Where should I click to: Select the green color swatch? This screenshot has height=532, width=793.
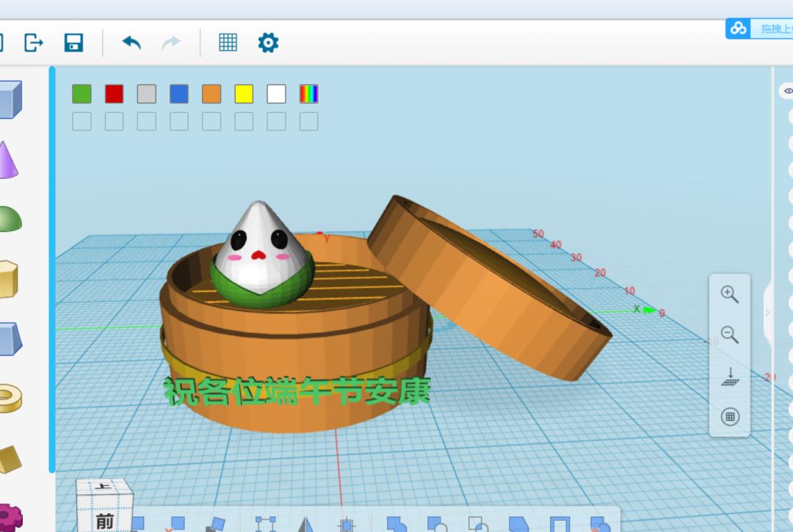coord(82,94)
